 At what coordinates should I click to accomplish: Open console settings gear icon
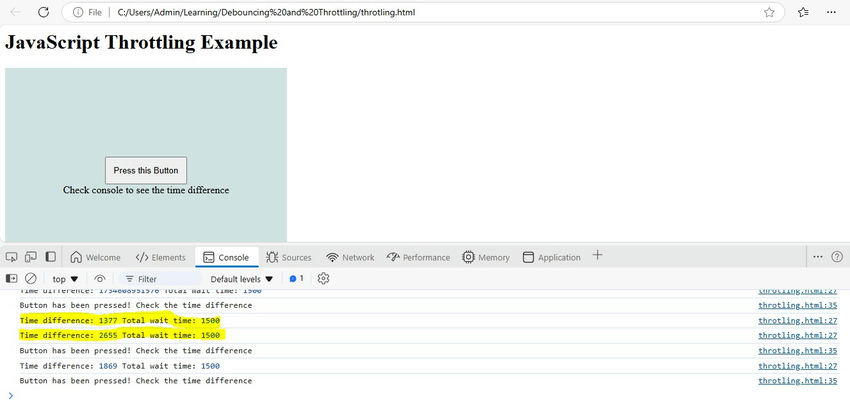pos(324,279)
